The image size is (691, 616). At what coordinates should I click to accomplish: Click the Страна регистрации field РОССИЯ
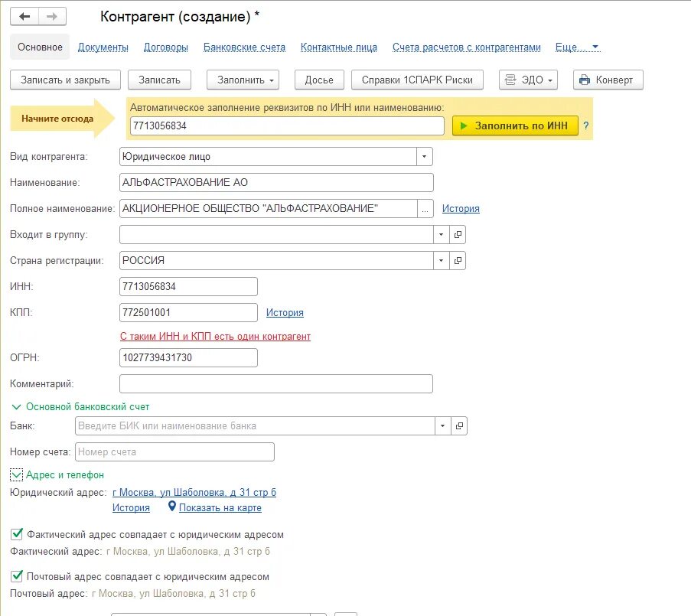click(x=276, y=260)
